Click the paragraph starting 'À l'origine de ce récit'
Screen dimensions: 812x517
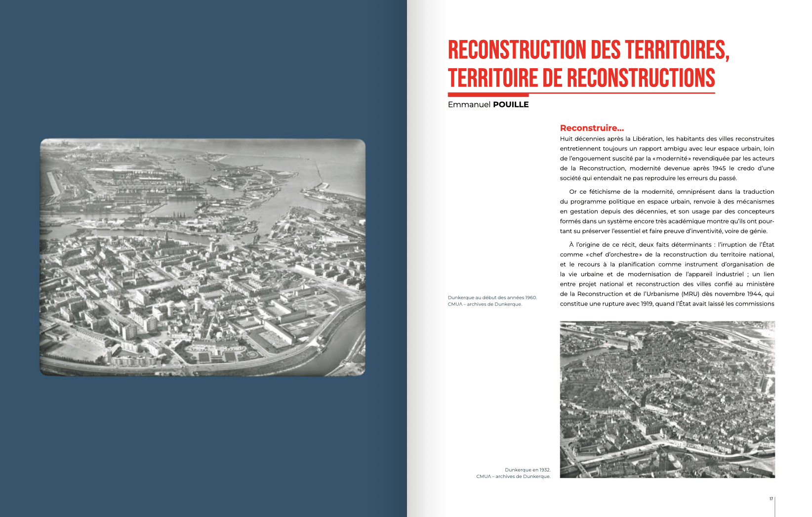[667, 274]
